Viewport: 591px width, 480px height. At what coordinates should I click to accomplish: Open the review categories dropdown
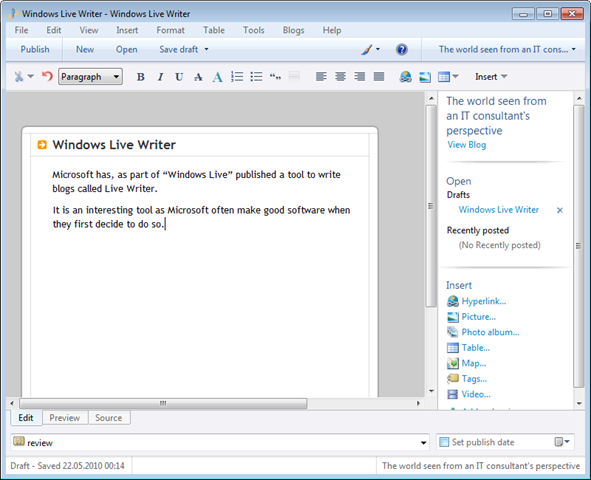[x=424, y=443]
